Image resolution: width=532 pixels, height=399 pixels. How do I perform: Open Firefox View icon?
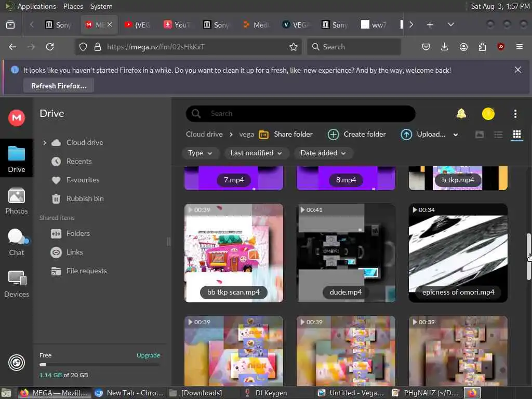tap(10, 25)
